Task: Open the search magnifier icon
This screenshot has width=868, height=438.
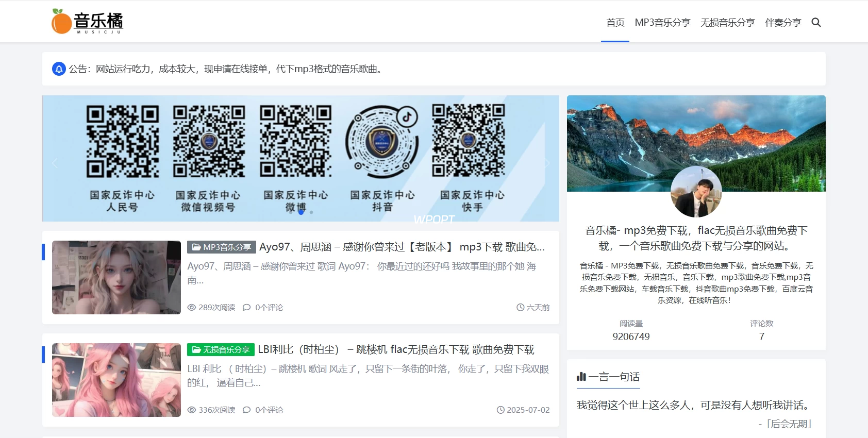Action: pyautogui.click(x=816, y=22)
